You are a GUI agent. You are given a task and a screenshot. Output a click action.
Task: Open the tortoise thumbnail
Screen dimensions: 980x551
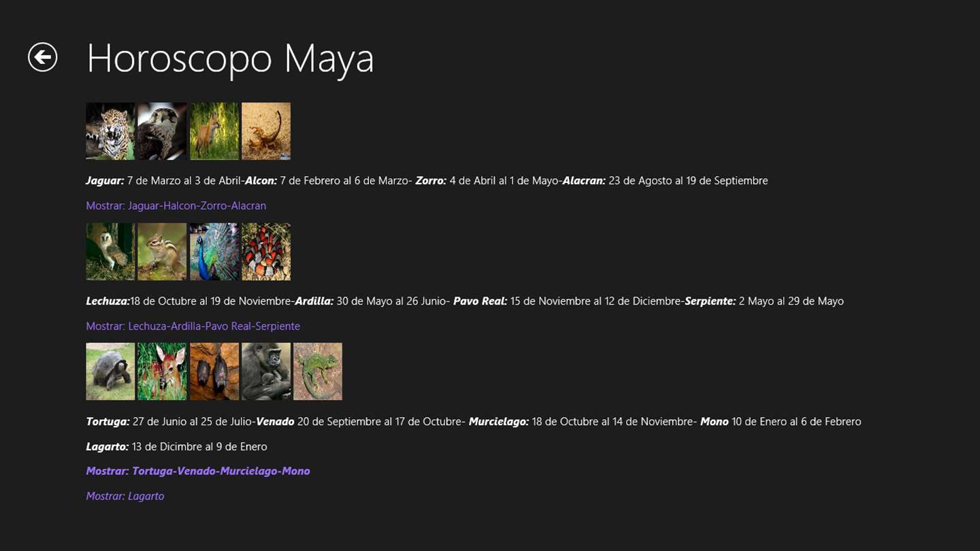(110, 371)
